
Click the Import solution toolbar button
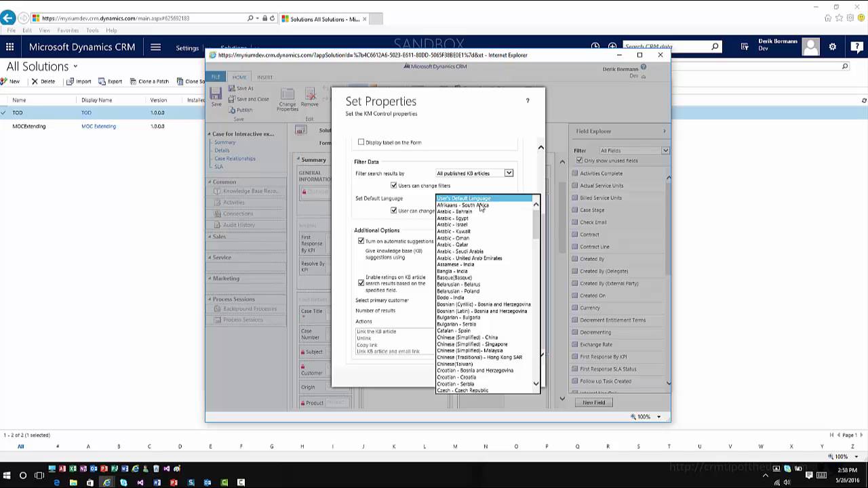(79, 81)
